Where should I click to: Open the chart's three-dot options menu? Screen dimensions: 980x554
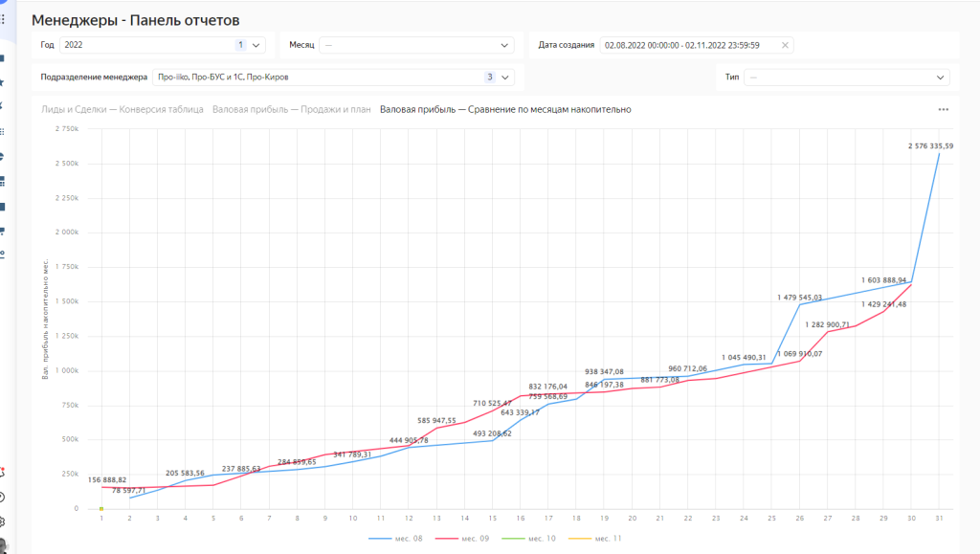pos(944,109)
